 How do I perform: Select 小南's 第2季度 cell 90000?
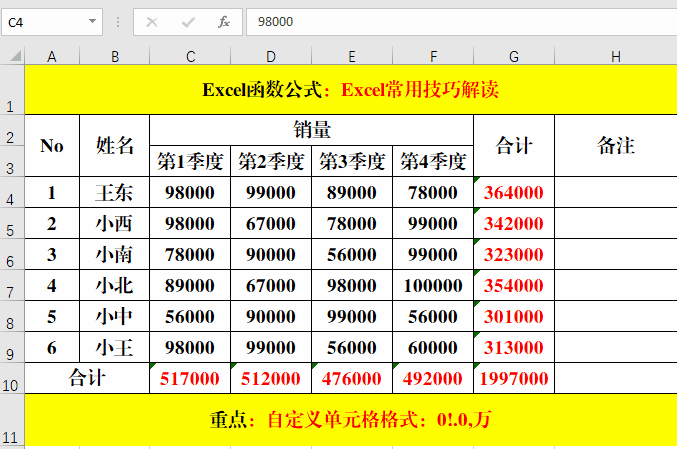tap(271, 254)
